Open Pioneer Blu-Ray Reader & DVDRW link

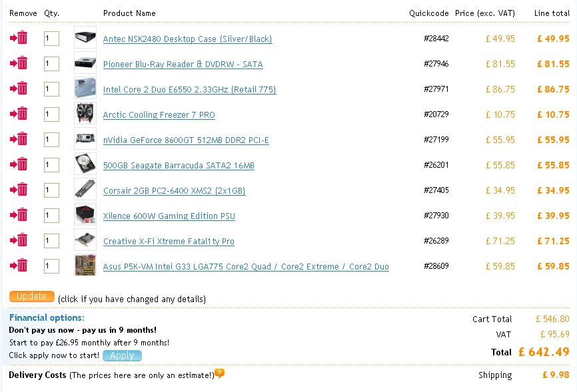pos(183,65)
